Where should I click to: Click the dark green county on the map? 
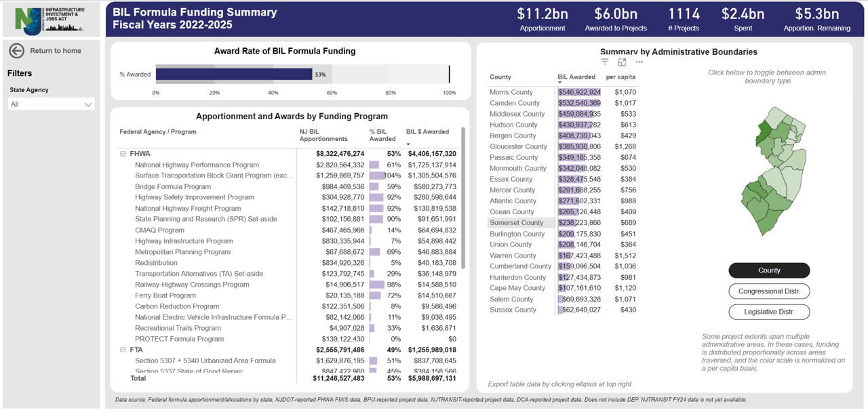tap(764, 132)
